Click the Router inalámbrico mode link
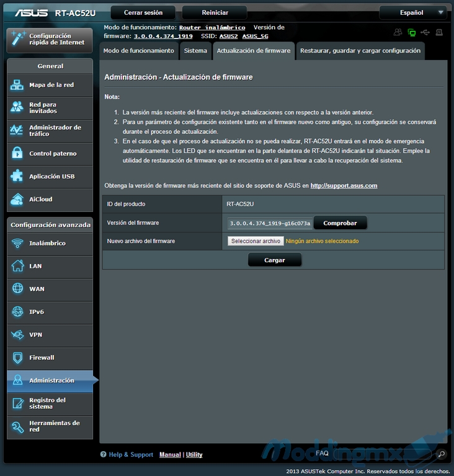The width and height of the screenshot is (454, 476). point(212,28)
